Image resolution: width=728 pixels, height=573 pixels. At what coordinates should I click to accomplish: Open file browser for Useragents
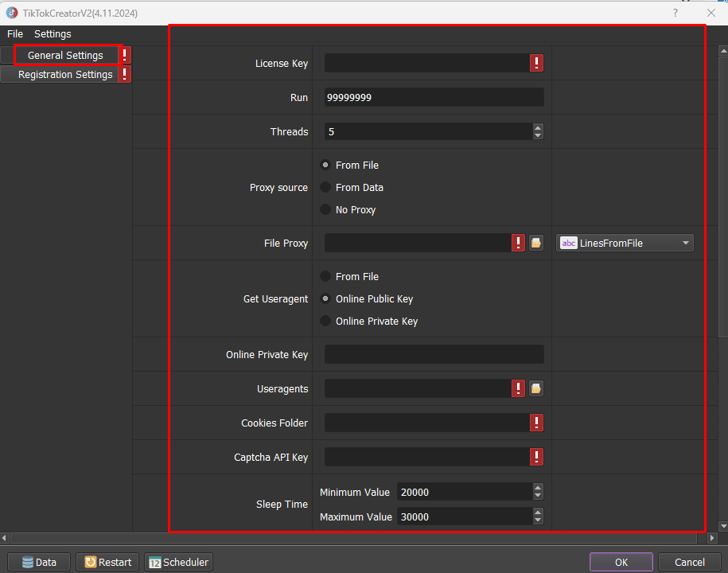[x=536, y=388]
